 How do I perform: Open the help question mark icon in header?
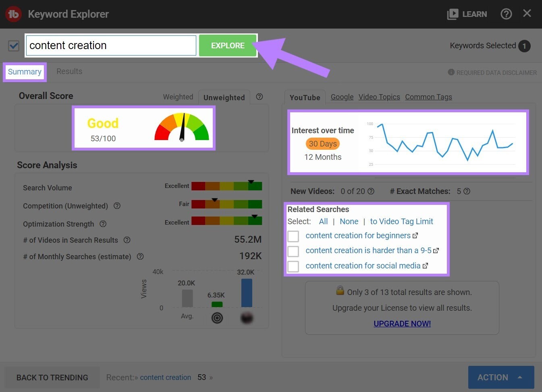pyautogui.click(x=506, y=14)
